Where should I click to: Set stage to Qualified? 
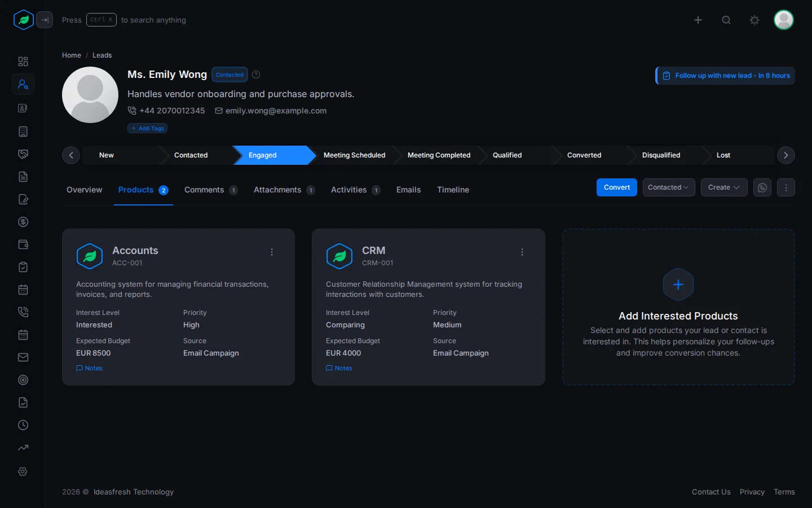[507, 155]
